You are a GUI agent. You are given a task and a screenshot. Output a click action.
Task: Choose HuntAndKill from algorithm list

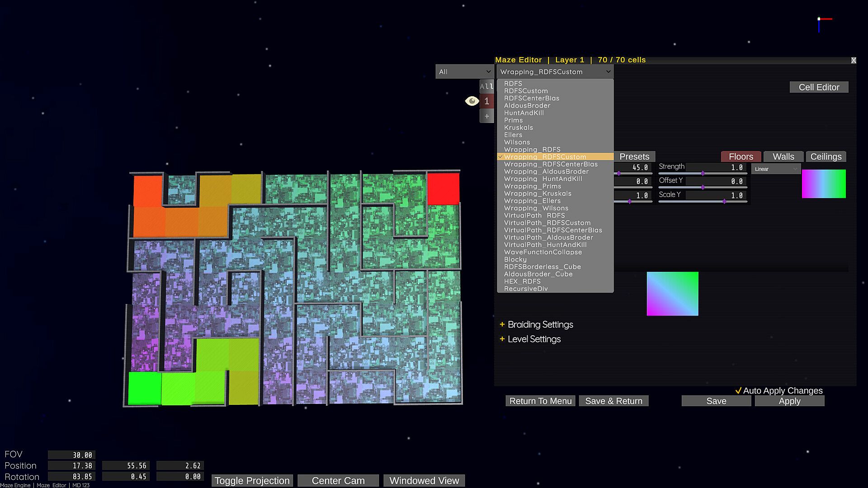pyautogui.click(x=524, y=113)
